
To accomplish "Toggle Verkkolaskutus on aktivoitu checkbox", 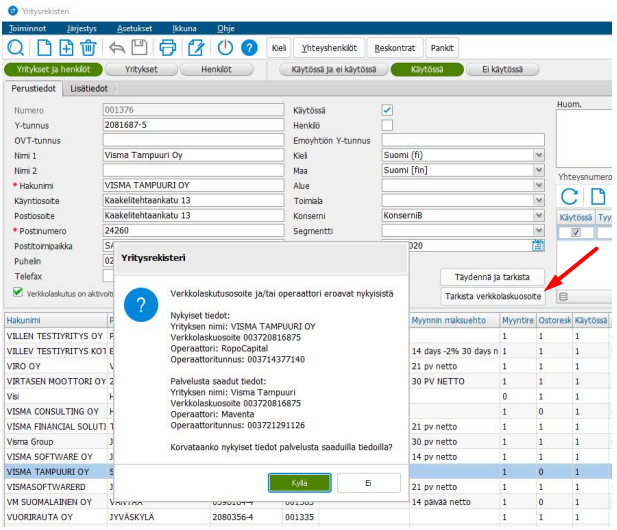I will 18,292.
